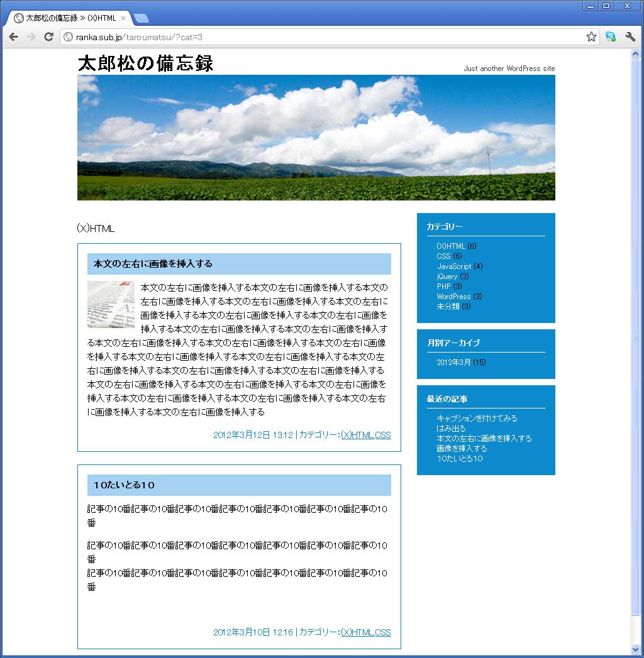Open the 2012年3月 (15) monthly archive

[x=461, y=362]
